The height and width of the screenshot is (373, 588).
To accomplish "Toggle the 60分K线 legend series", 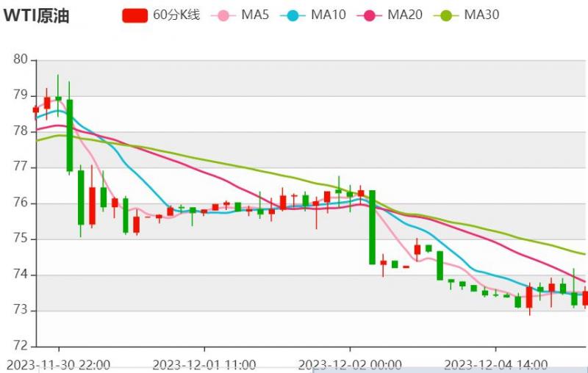I will pos(161,15).
